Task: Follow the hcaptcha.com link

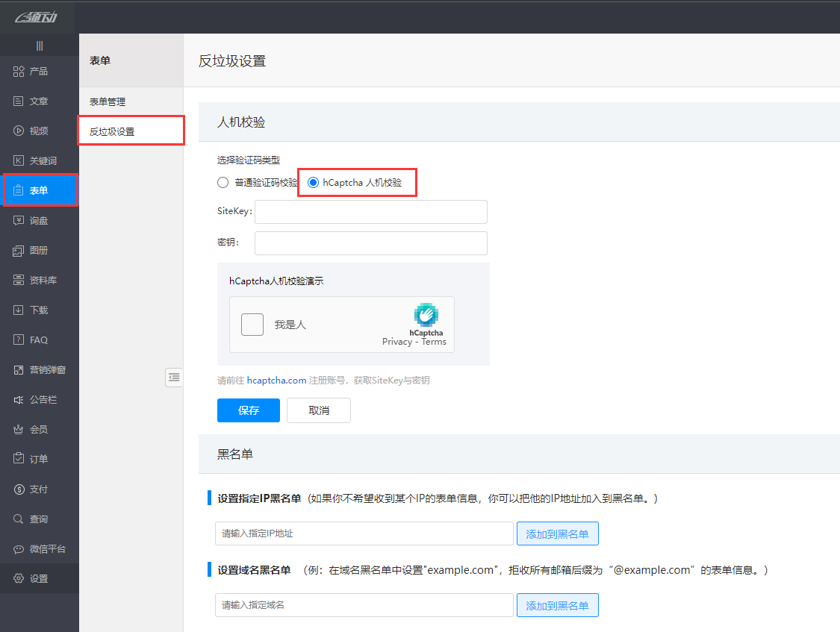Action: click(x=276, y=381)
